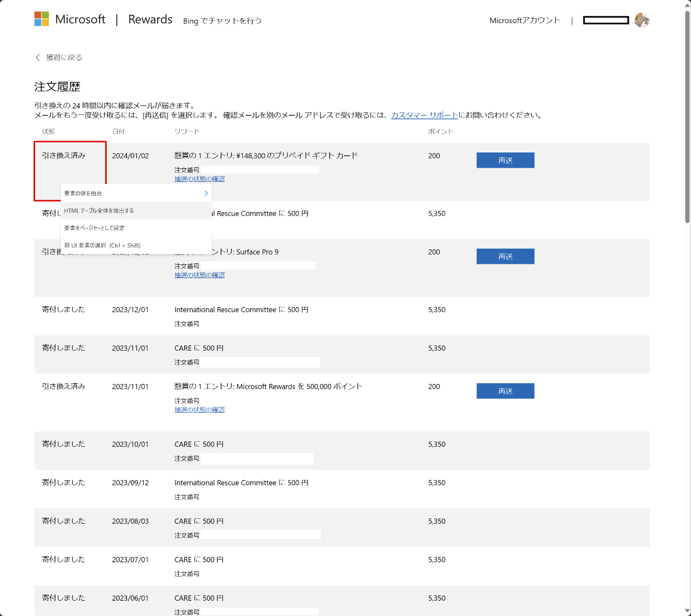Open the カスタマー サポート link
This screenshot has width=691, height=616.
424,115
